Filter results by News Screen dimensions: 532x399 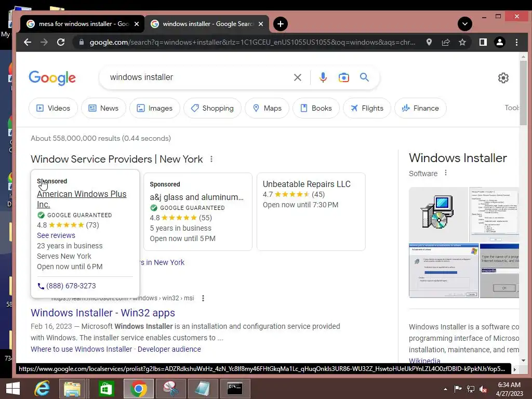coord(103,108)
